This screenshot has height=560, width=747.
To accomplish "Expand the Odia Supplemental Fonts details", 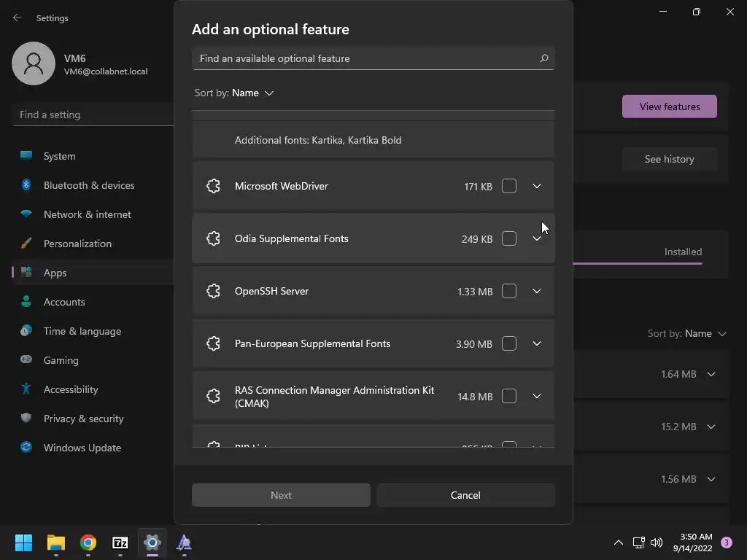I will click(537, 238).
